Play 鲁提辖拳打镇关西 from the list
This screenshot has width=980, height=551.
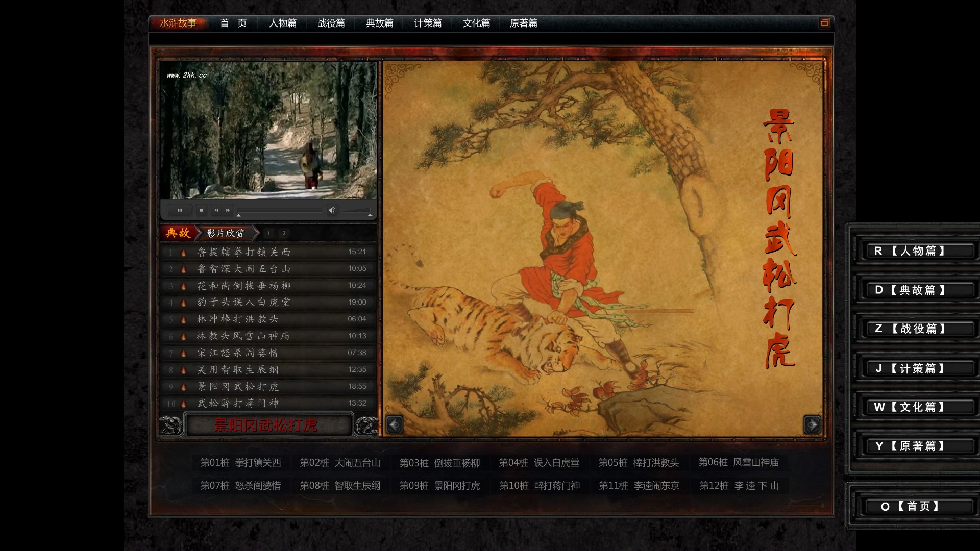[268, 252]
